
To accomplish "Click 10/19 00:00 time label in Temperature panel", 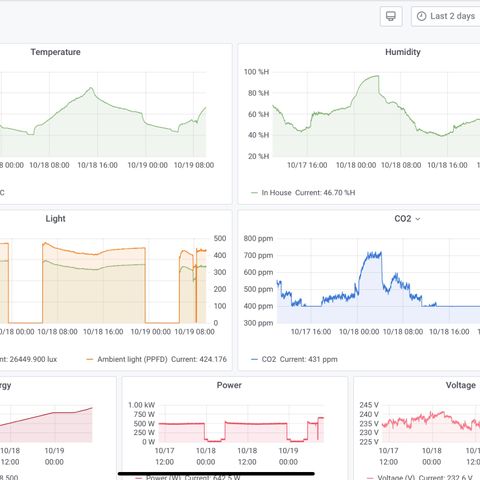I will 147,165.
